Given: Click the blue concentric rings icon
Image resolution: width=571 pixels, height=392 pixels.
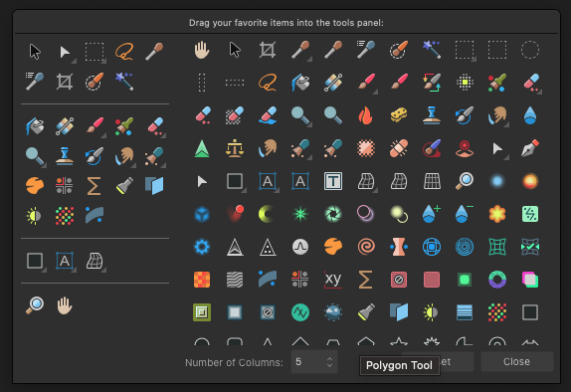Looking at the screenshot, I should pos(465,247).
